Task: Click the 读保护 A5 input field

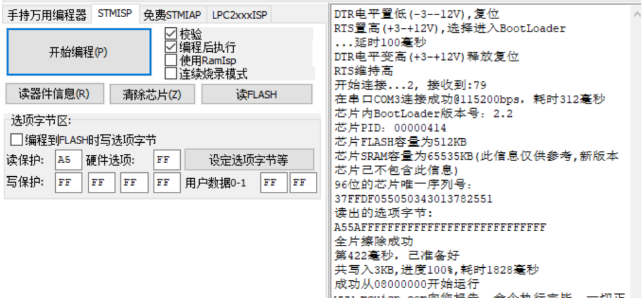Action: (68, 160)
